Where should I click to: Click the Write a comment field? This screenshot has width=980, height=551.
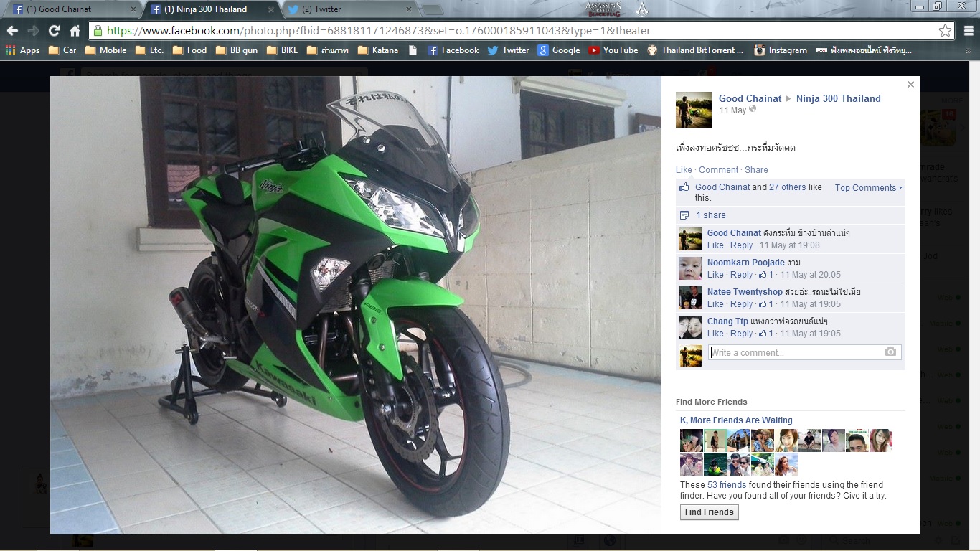coord(805,352)
